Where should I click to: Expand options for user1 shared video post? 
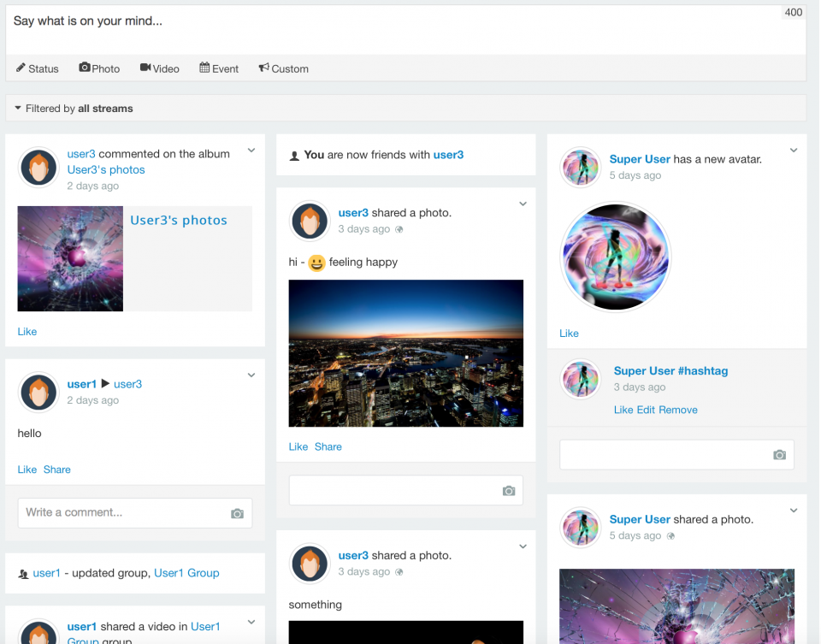(x=251, y=623)
